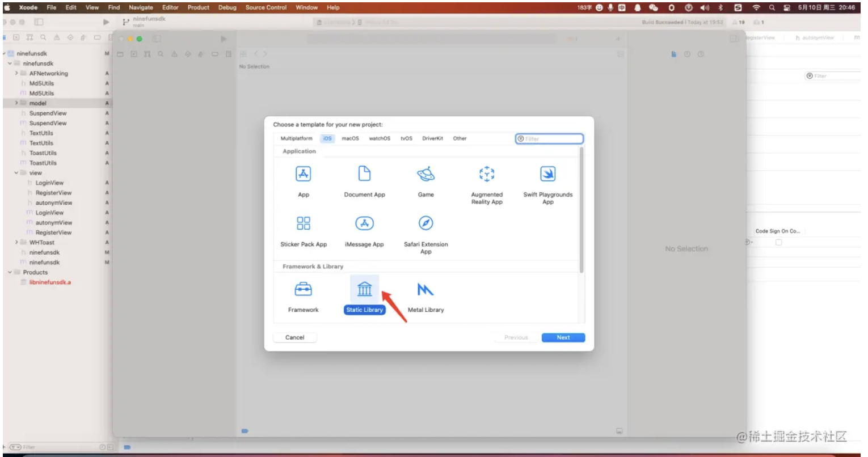Choose Swift Playgrounds App template
The height and width of the screenshot is (457, 868).
pos(547,174)
